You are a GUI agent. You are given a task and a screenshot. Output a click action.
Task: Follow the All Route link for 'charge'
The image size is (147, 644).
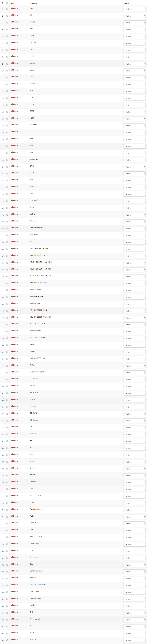click(x=14, y=70)
